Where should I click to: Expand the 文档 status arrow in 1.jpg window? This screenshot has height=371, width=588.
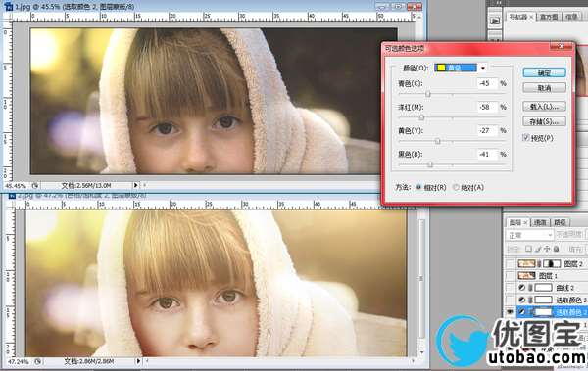(x=136, y=185)
